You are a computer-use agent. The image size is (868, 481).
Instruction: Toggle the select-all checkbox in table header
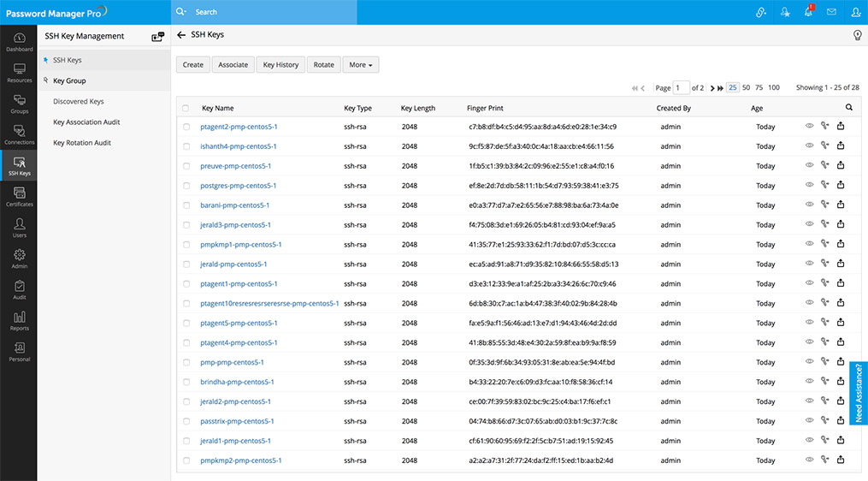[186, 109]
